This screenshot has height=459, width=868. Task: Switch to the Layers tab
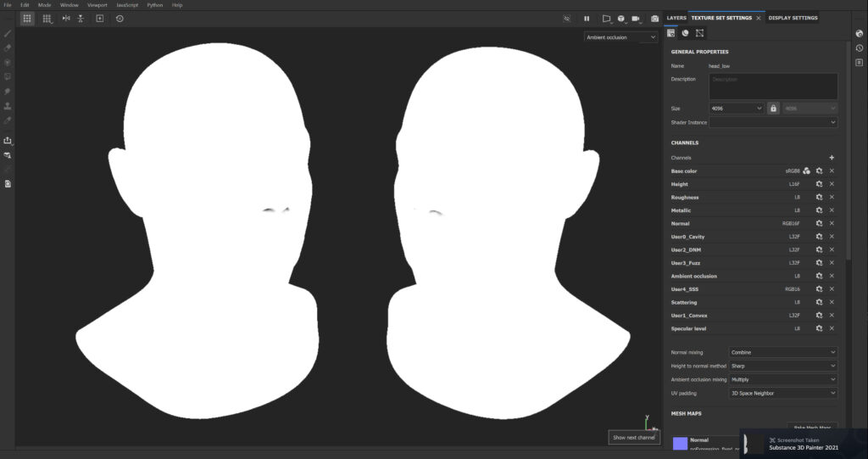[676, 18]
